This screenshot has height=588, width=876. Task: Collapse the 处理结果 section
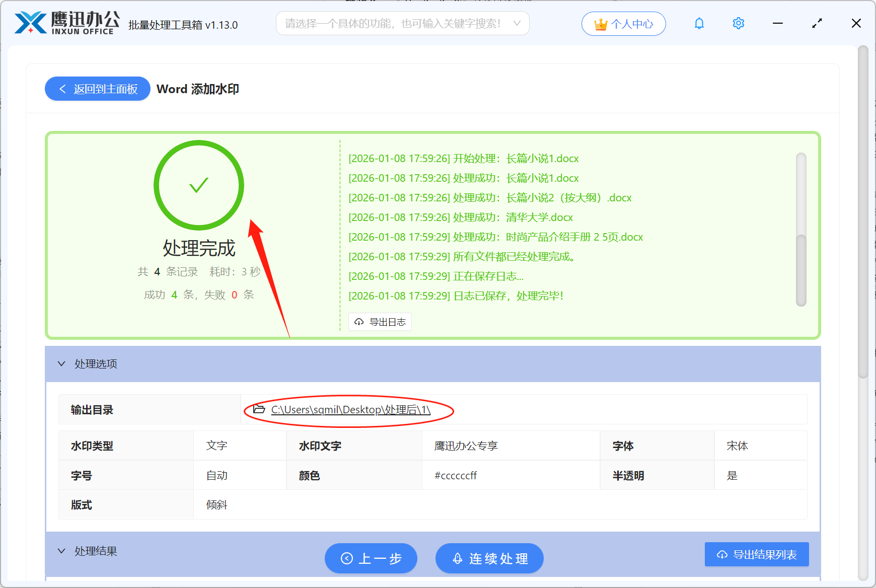pyautogui.click(x=61, y=551)
